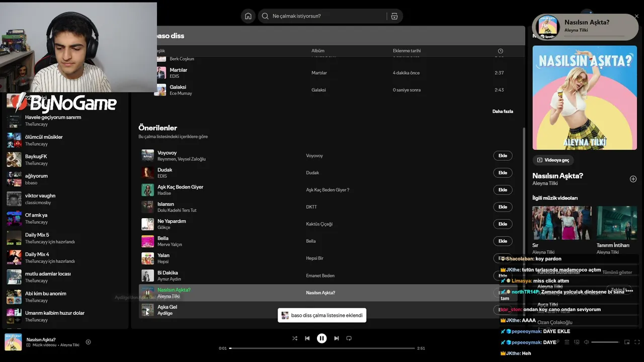
Task: Open the Havele geçiyorum sanırım playlist
Action: click(53, 117)
